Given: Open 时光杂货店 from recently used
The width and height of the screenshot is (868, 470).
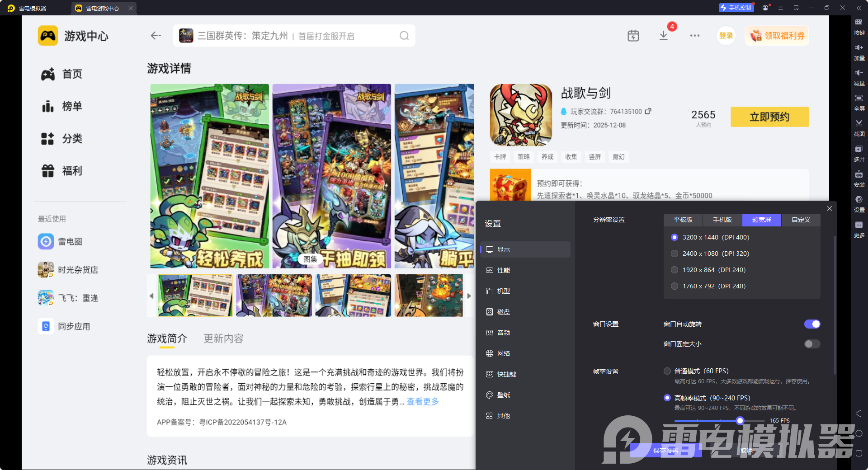Looking at the screenshot, I should tap(68, 270).
